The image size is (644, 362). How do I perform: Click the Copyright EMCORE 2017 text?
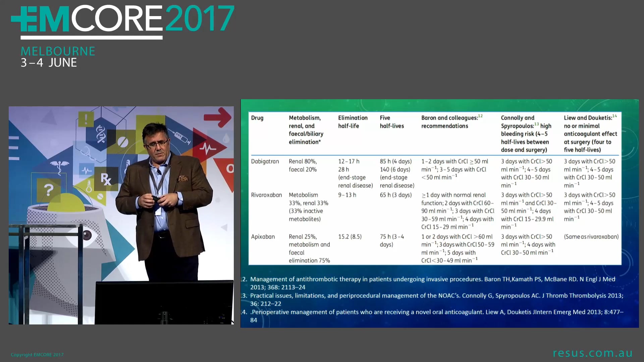coord(37,354)
